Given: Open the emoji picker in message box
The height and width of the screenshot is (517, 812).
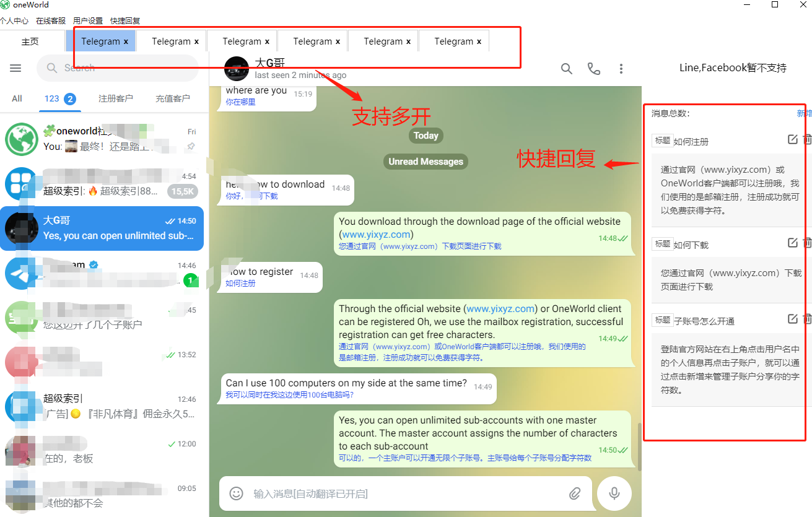Looking at the screenshot, I should (236, 493).
